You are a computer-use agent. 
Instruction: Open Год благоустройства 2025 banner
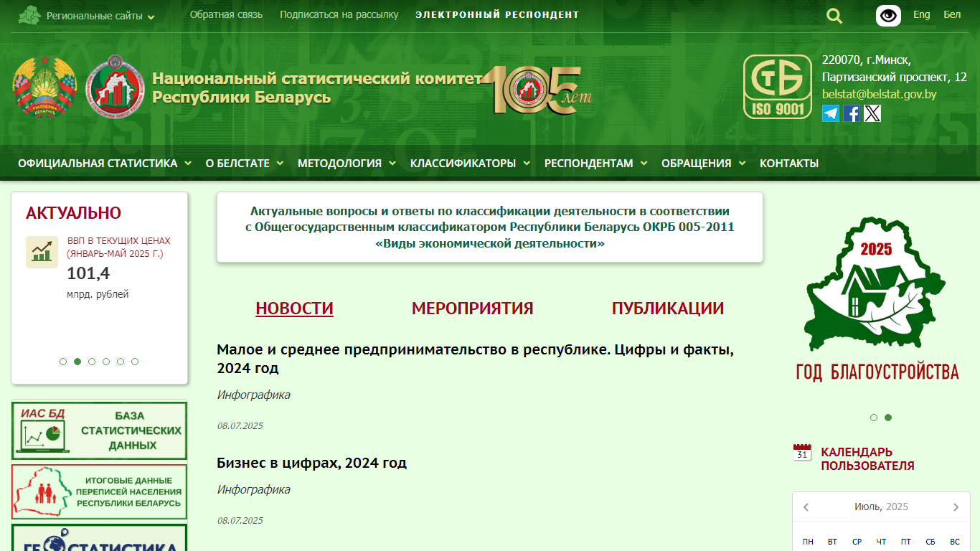pos(877,300)
